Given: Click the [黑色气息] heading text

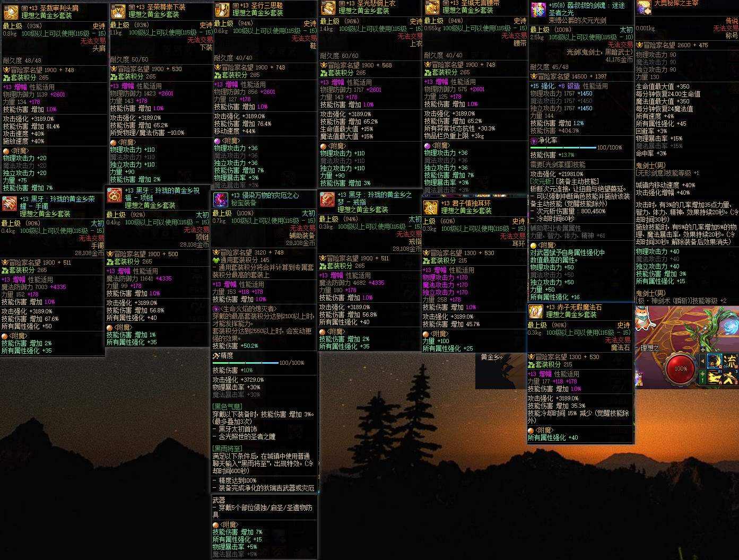Looking at the screenshot, I should 228,407.
